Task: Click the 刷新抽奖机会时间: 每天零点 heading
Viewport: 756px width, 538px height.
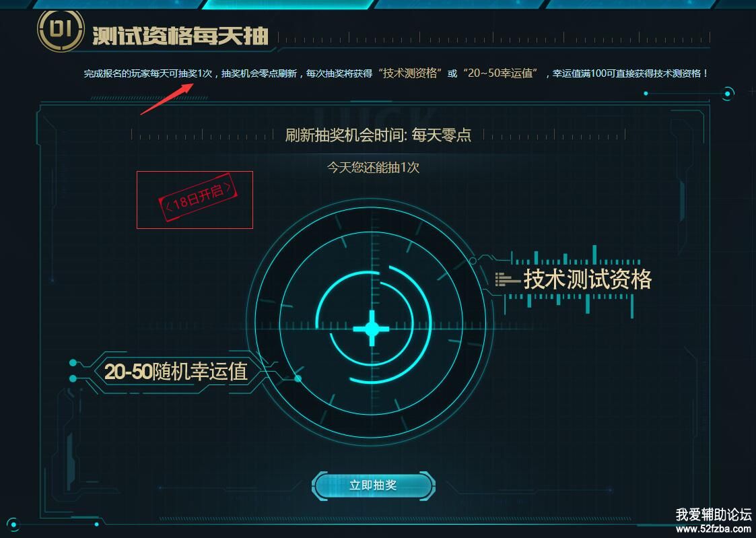Action: 378,135
